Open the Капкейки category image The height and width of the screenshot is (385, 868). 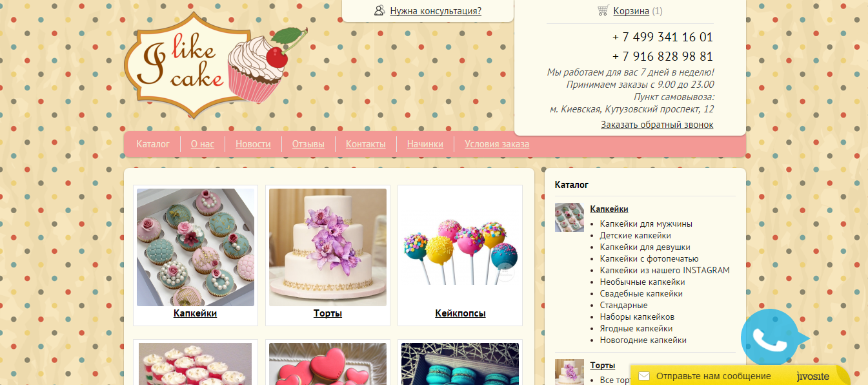pos(195,247)
